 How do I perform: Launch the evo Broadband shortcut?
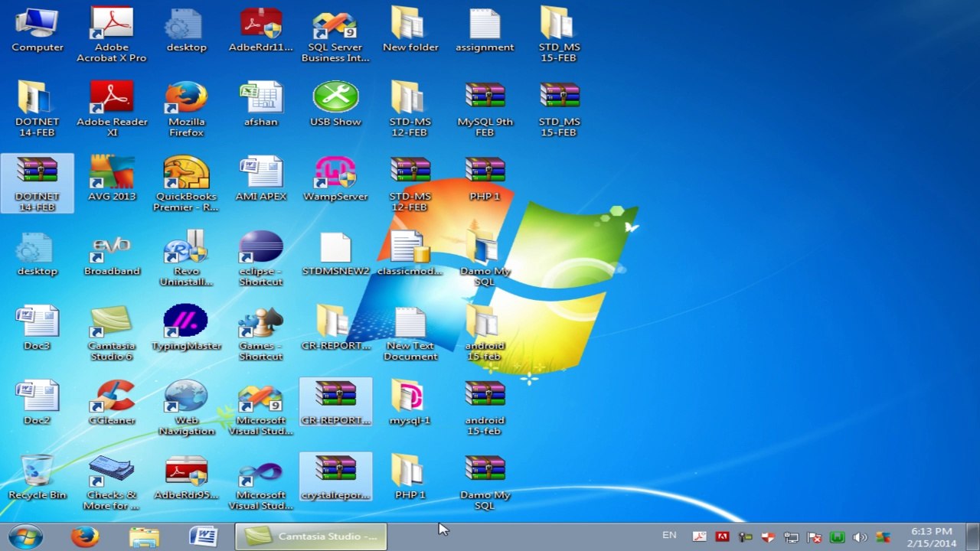tap(112, 253)
